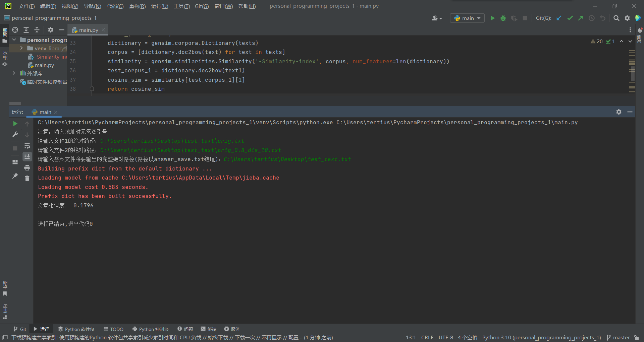This screenshot has height=342, width=644.
Task: Click the project panel horizontal scrollbar
Action: [15, 104]
